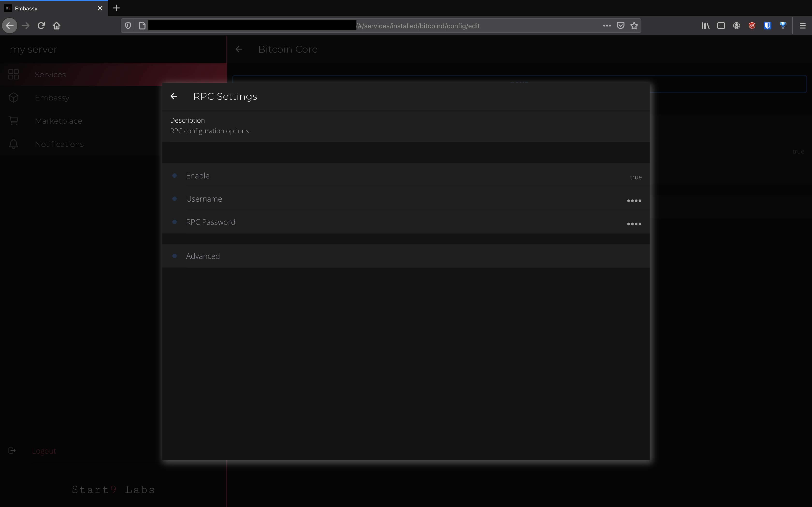Save page to Pocket icon
812x507 pixels.
(620, 26)
